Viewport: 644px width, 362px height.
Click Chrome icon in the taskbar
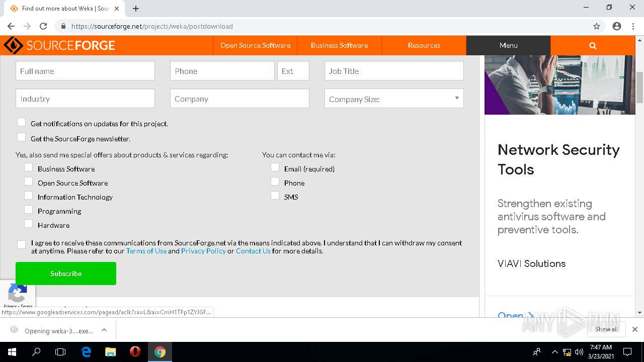[160, 352]
